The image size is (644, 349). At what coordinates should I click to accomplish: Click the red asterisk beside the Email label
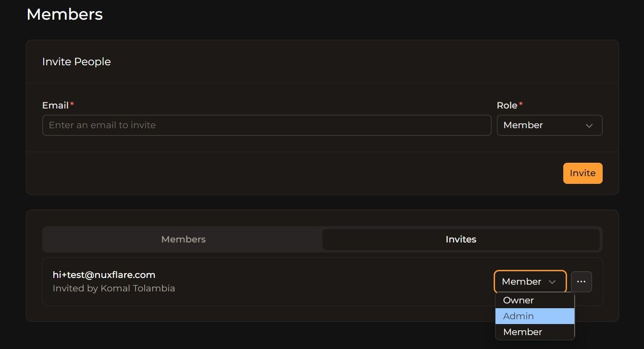(72, 103)
